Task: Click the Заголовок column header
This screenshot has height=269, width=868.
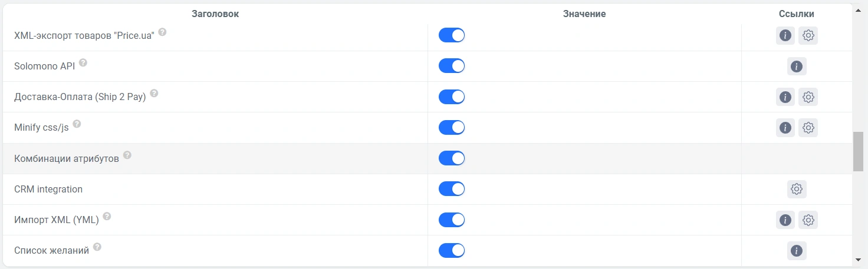Action: tap(215, 14)
